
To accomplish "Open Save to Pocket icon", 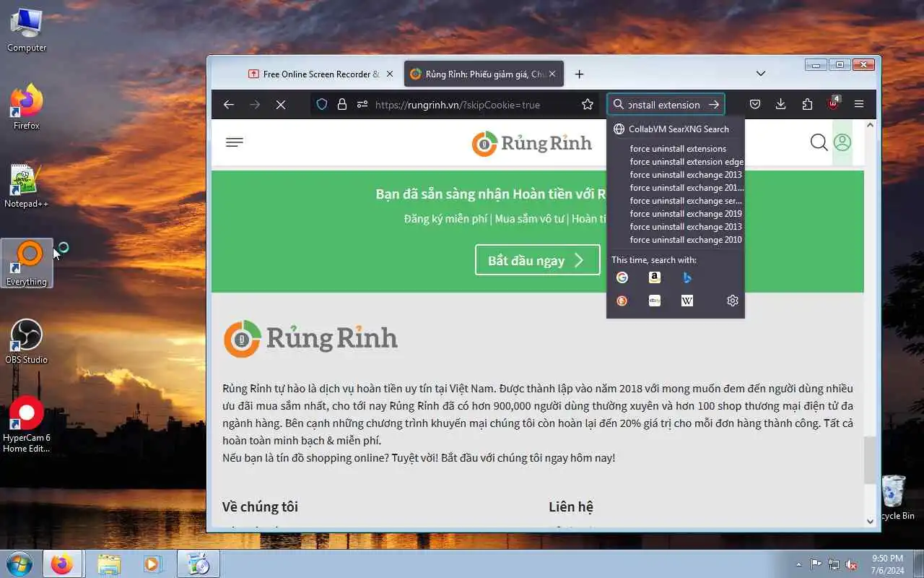I will (x=755, y=105).
